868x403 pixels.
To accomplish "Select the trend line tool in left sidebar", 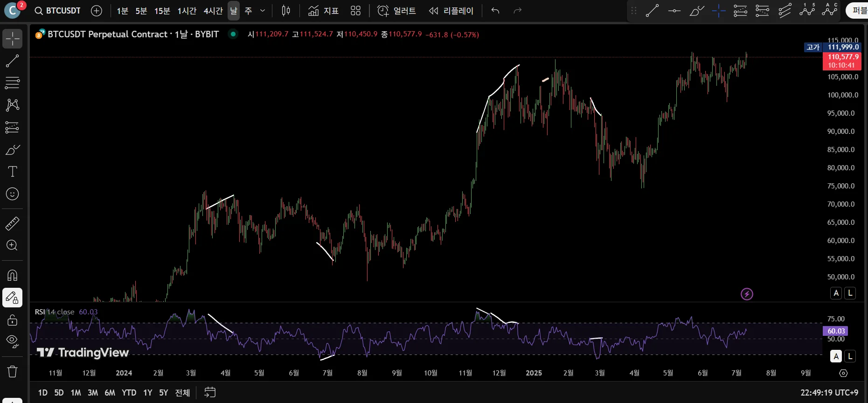I will (x=12, y=61).
